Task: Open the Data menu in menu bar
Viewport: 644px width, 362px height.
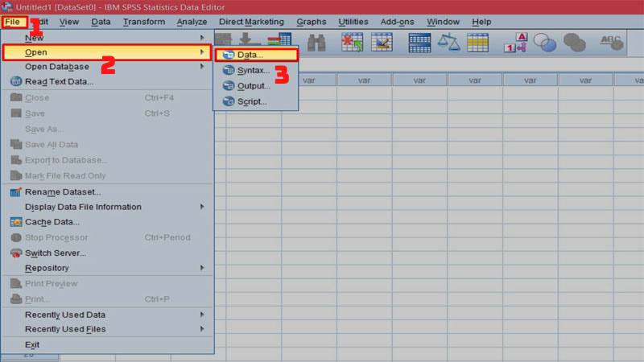Action: [x=101, y=22]
